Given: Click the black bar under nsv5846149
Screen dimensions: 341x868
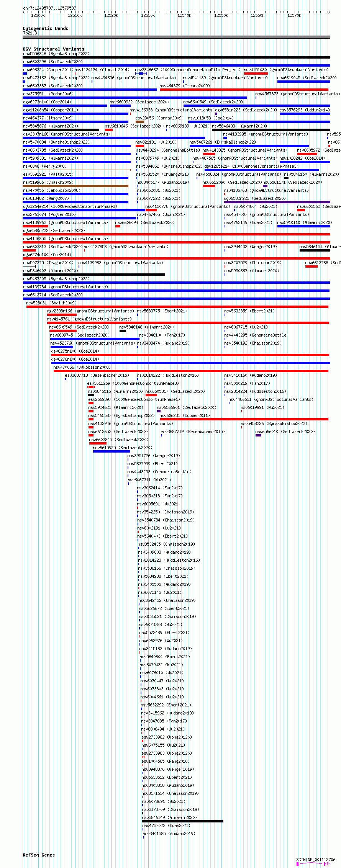Looking at the screenshot, I should coord(183,821).
